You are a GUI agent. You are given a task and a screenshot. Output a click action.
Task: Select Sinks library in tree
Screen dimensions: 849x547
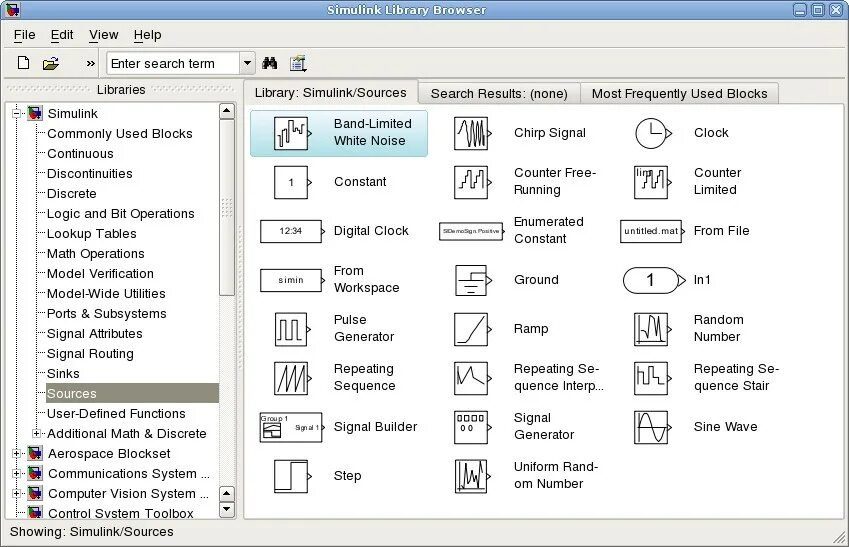pos(63,374)
